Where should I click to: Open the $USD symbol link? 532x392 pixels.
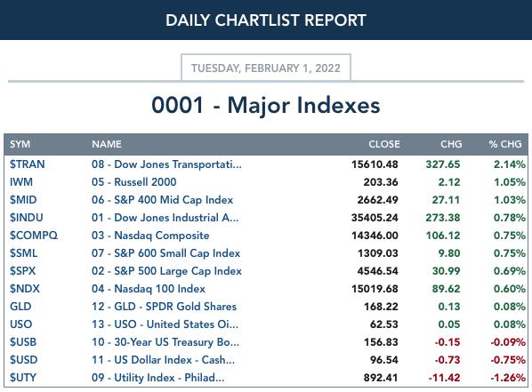pos(23,360)
